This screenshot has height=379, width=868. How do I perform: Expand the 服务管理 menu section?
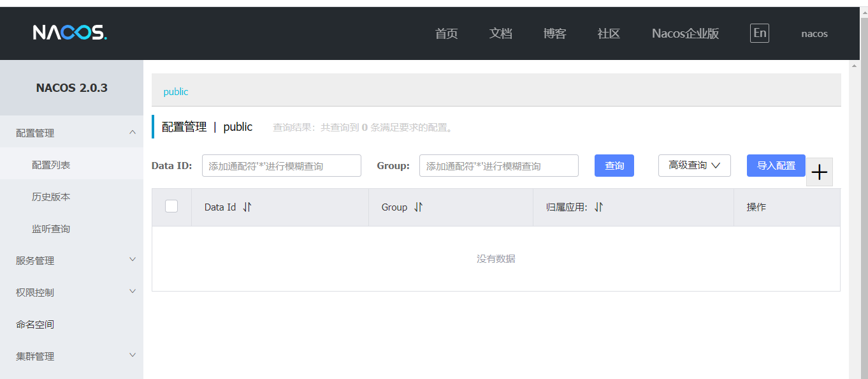(71, 260)
